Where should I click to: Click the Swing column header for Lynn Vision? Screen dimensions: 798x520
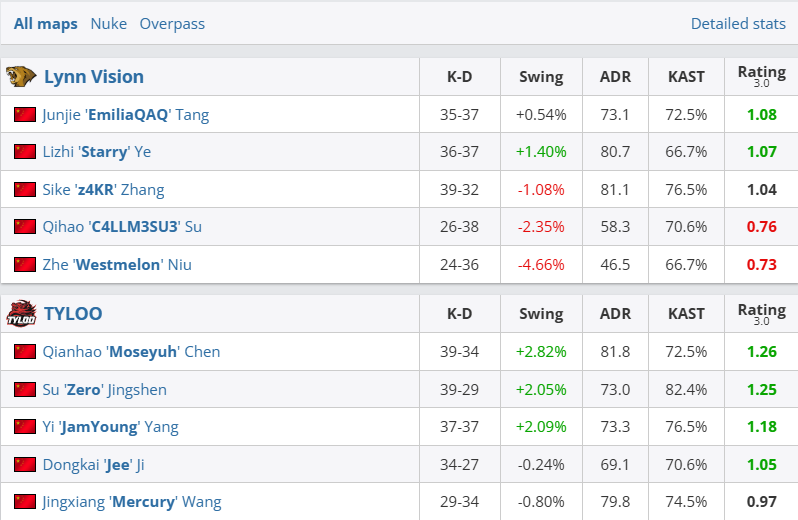point(541,77)
